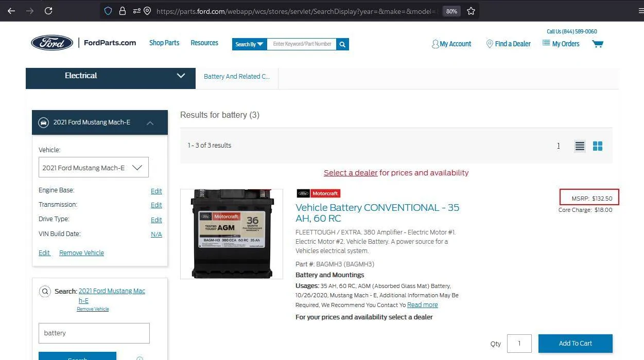Click the padlock site security icon

click(123, 11)
